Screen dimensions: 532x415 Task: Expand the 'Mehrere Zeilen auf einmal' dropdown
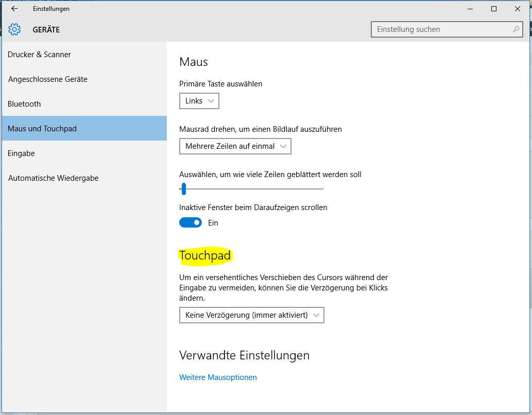click(235, 146)
